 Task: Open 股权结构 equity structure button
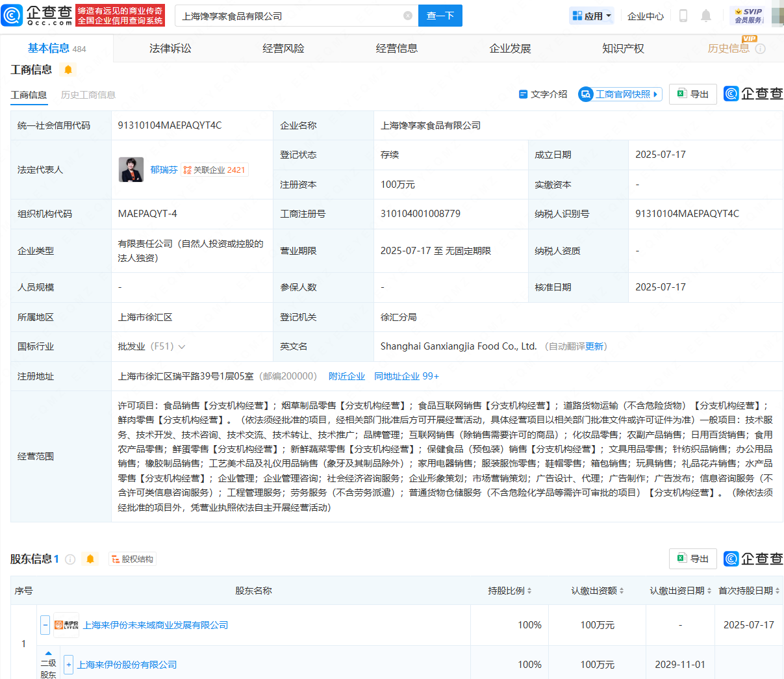133,559
